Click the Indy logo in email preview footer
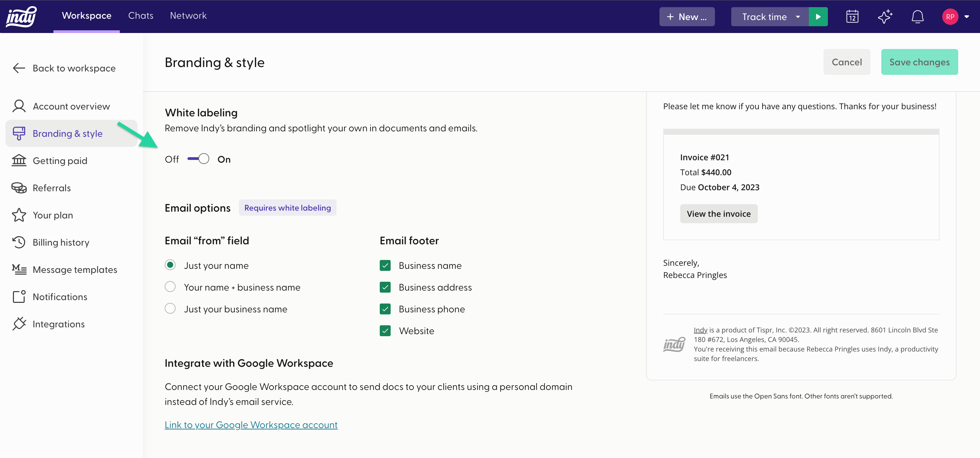This screenshot has width=980, height=458. [x=674, y=344]
